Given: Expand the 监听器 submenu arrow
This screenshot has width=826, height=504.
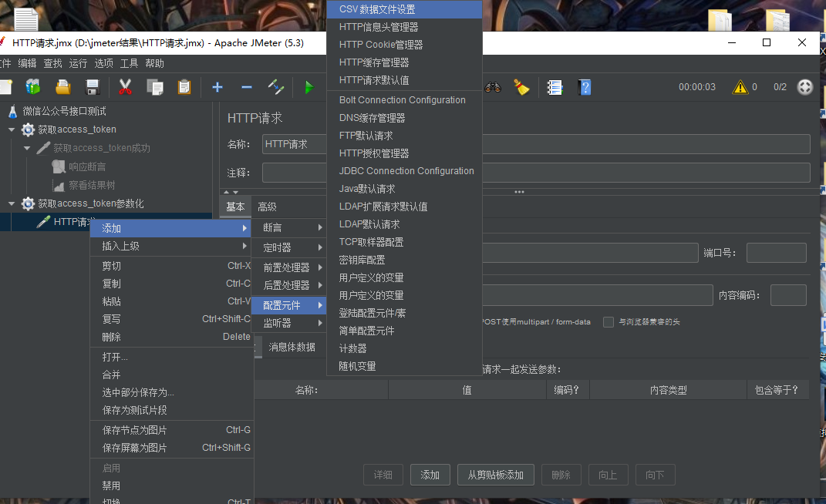Looking at the screenshot, I should click(320, 323).
